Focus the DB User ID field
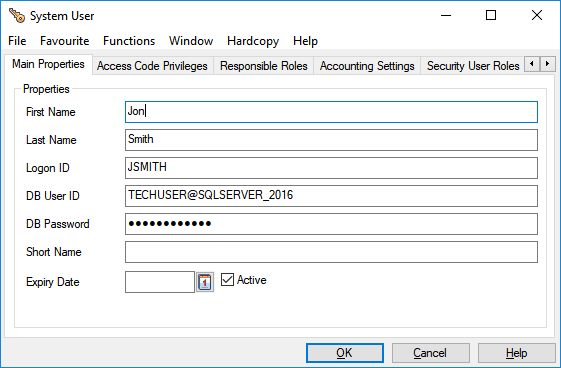 [x=331, y=196]
